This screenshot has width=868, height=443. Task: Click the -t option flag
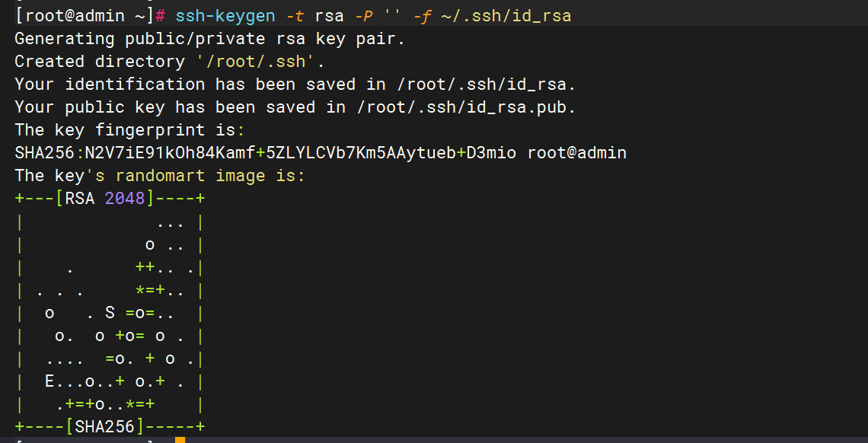tap(295, 15)
